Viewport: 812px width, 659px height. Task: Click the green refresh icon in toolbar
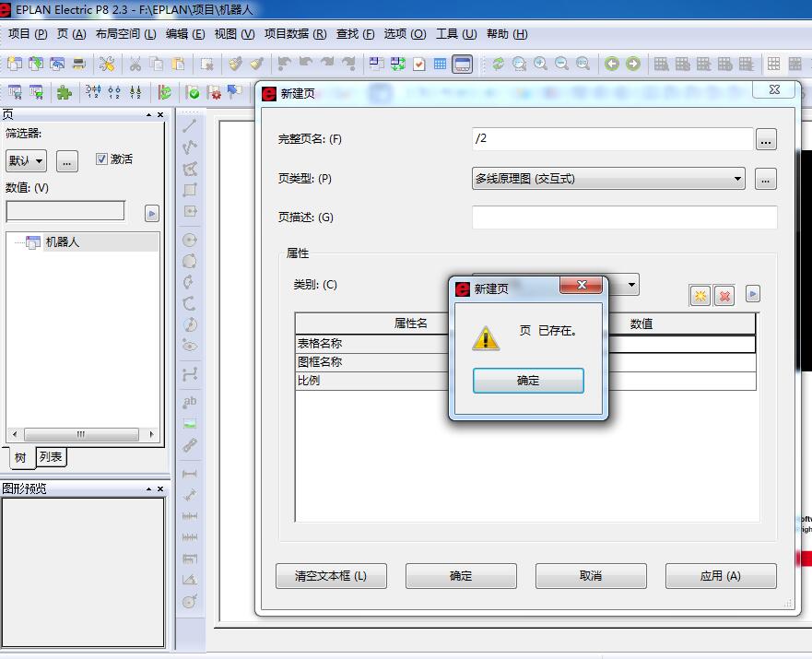(498, 64)
